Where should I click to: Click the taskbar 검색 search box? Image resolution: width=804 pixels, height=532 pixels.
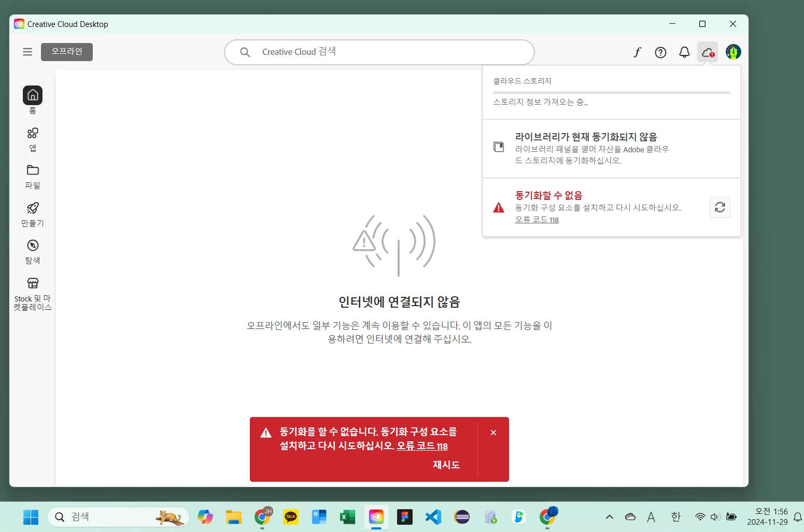pyautogui.click(x=118, y=517)
